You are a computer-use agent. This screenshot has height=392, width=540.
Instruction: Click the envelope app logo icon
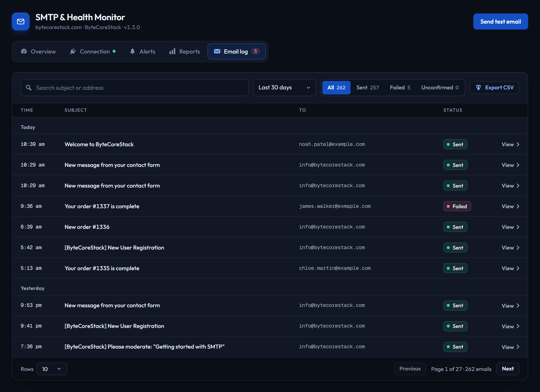21,22
